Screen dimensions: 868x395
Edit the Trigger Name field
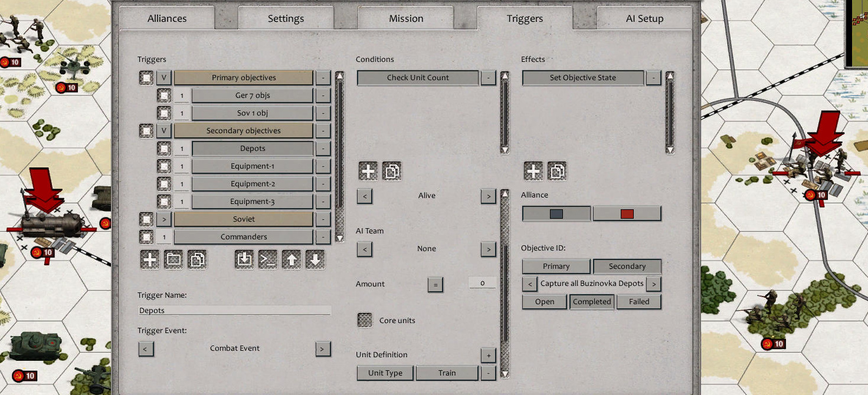tap(234, 310)
